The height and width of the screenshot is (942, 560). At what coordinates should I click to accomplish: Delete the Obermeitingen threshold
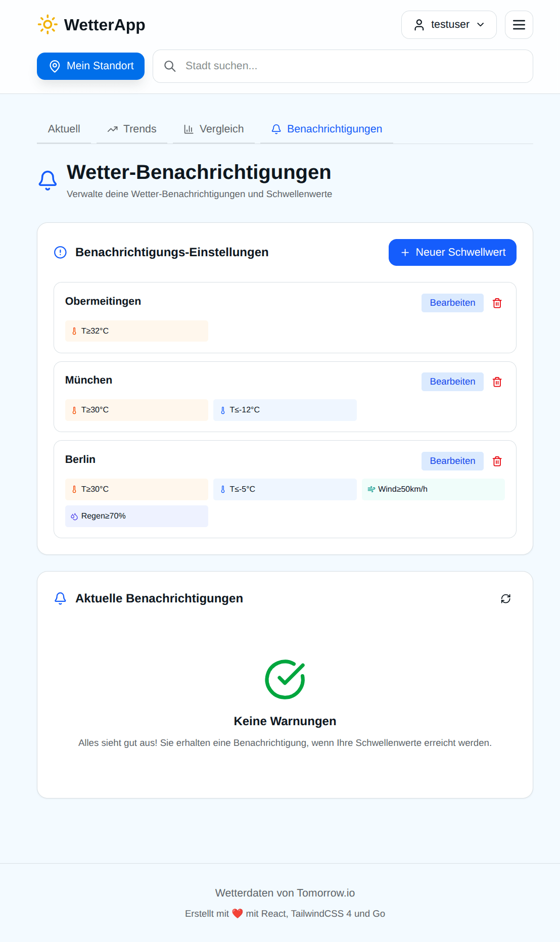[497, 303]
